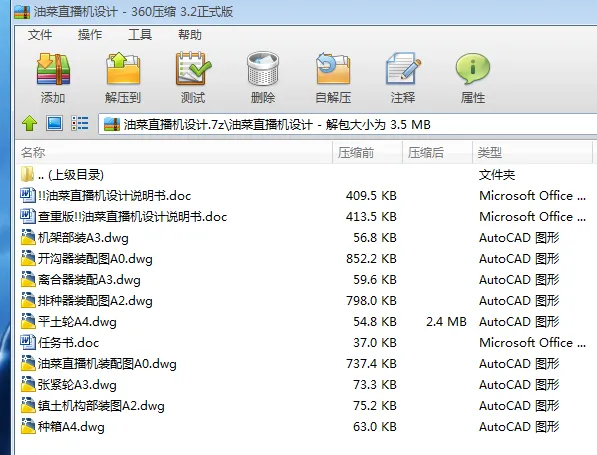
Task: Click the 添加 (Add) toolbar icon
Action: (53, 69)
